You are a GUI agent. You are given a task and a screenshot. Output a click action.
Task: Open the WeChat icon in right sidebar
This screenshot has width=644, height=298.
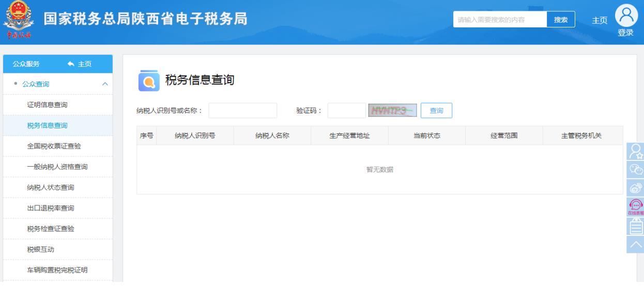pos(635,169)
